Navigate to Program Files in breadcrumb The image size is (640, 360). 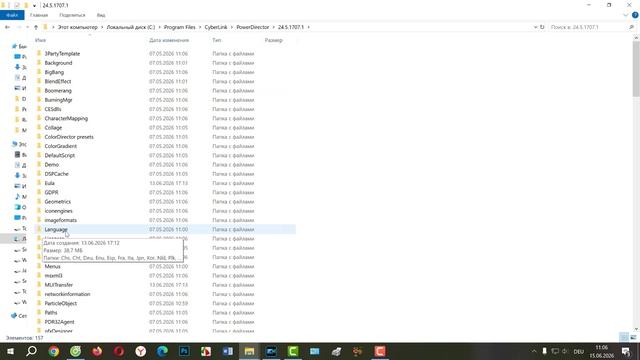pos(180,27)
